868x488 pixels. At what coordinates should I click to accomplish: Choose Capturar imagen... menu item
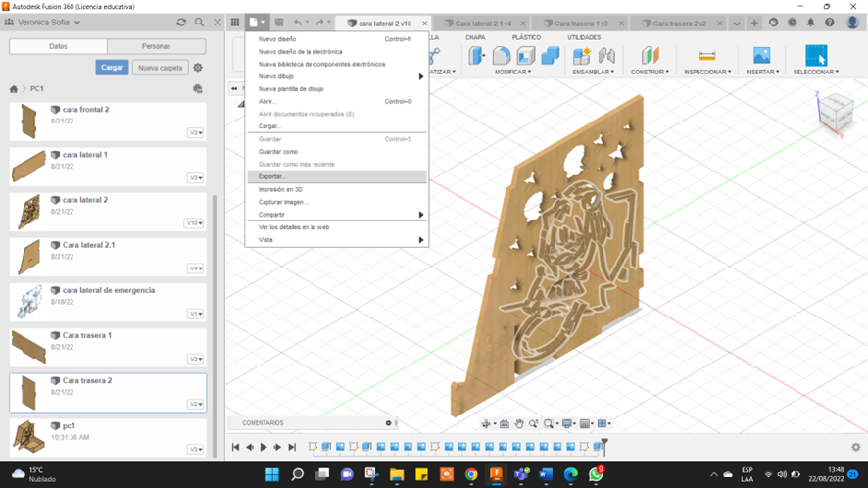337,202
